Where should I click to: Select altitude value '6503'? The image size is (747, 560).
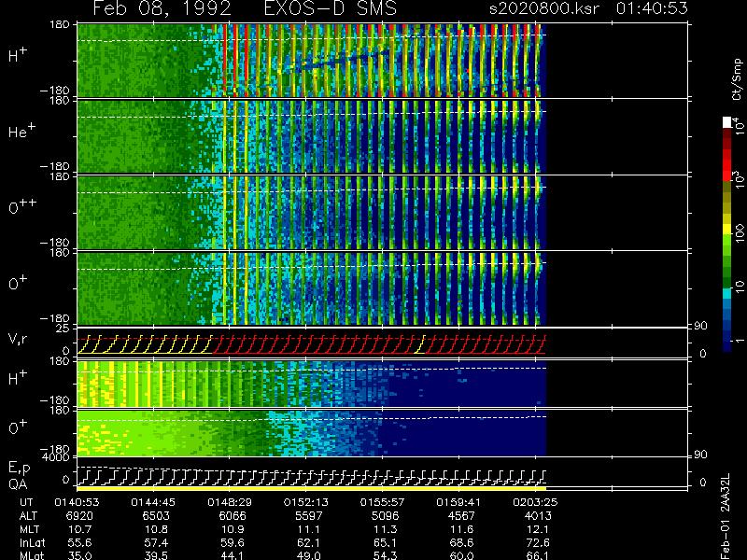pyautogui.click(x=156, y=516)
